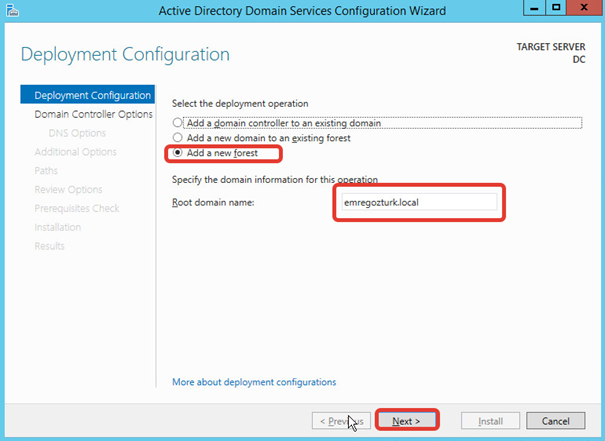Click the Specify the domain information text

click(x=275, y=179)
